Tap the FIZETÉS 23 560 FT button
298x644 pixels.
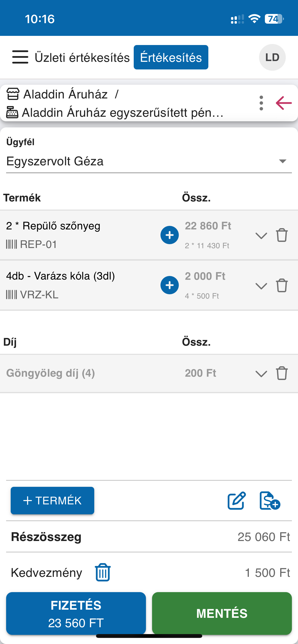(x=76, y=613)
